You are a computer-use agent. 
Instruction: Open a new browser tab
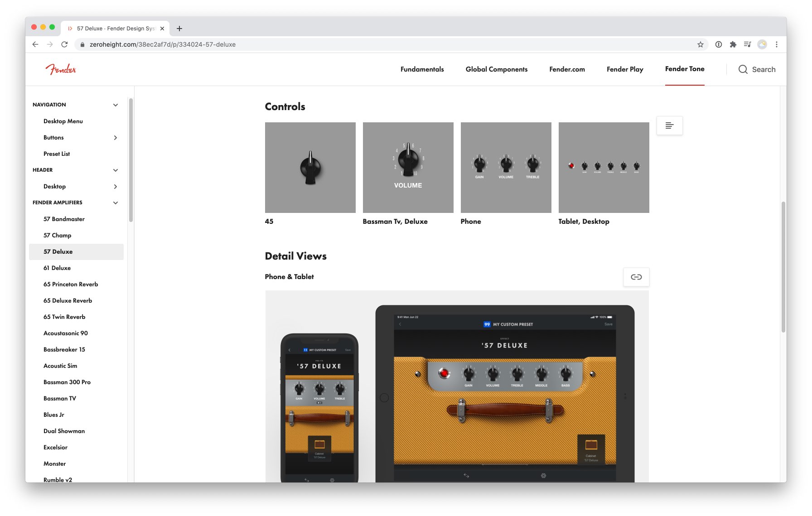coord(179,28)
